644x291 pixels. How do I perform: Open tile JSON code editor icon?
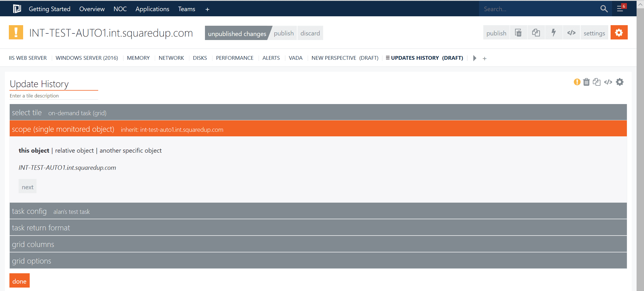608,82
